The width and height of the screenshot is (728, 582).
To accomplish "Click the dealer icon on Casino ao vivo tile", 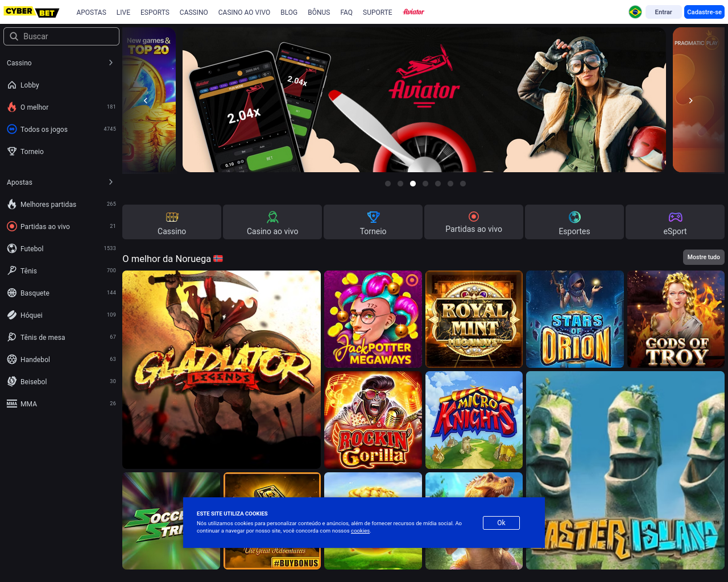I will pyautogui.click(x=272, y=217).
